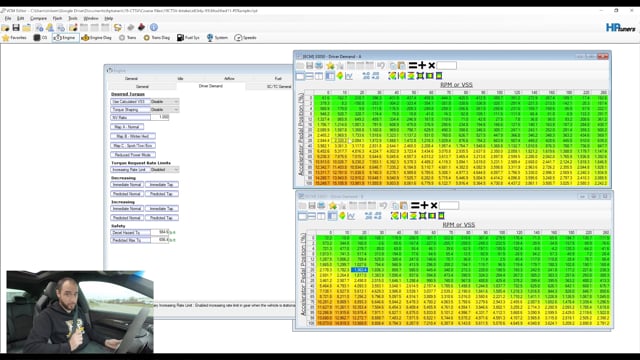
Task: Open the System section
Action: [x=217, y=38]
